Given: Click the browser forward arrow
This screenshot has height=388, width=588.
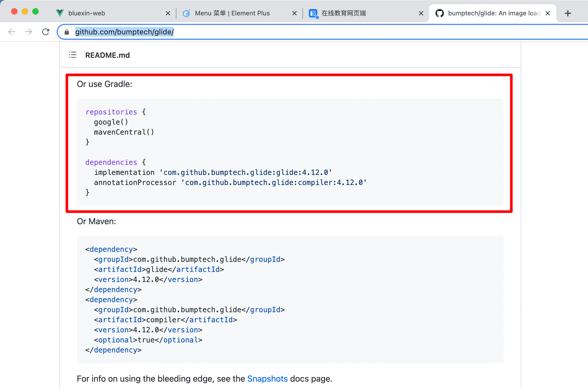Looking at the screenshot, I should (x=29, y=32).
